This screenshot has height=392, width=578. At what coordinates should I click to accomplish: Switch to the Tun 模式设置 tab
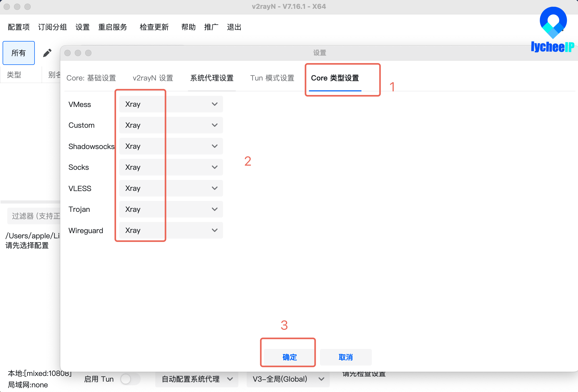pyautogui.click(x=272, y=78)
